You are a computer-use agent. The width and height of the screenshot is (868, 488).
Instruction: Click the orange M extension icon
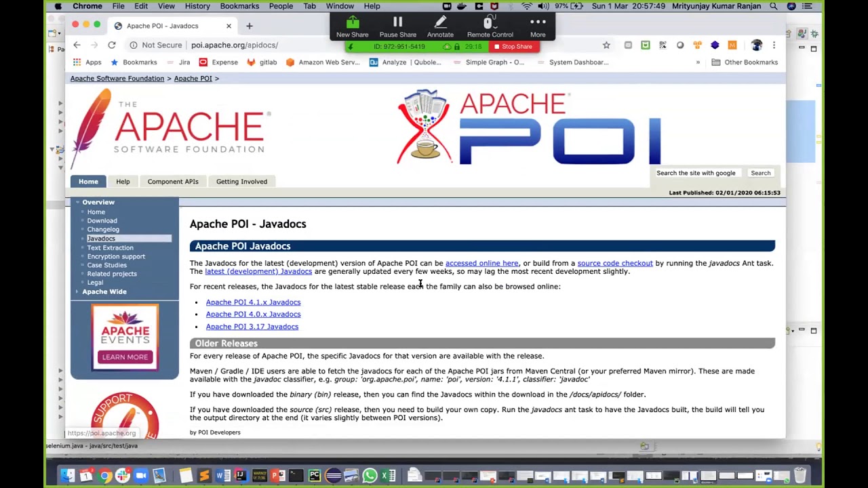[732, 45]
